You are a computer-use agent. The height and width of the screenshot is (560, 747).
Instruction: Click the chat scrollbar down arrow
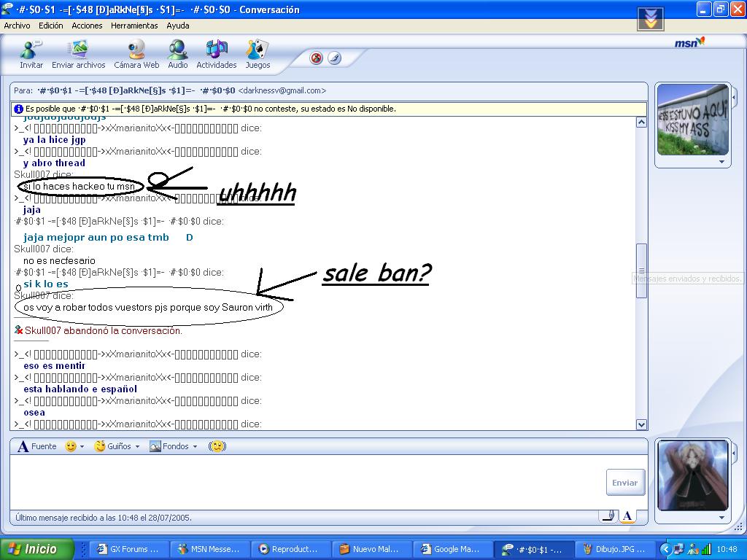[x=641, y=424]
